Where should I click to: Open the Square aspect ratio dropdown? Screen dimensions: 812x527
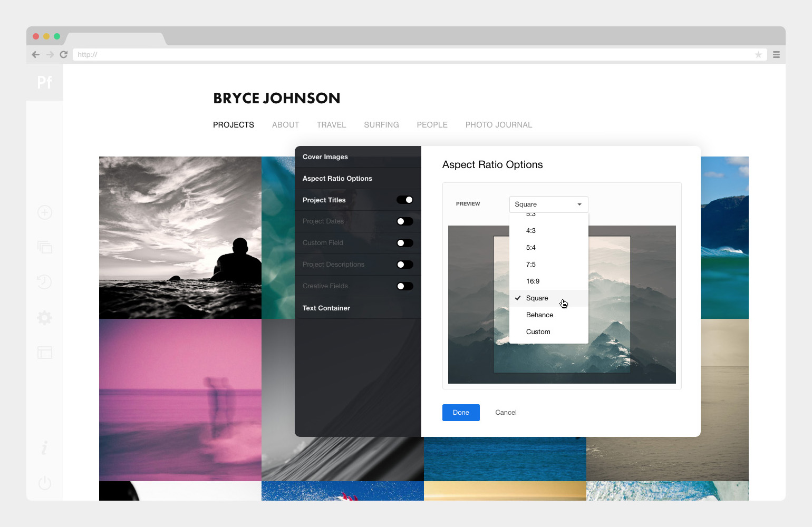[x=548, y=204]
